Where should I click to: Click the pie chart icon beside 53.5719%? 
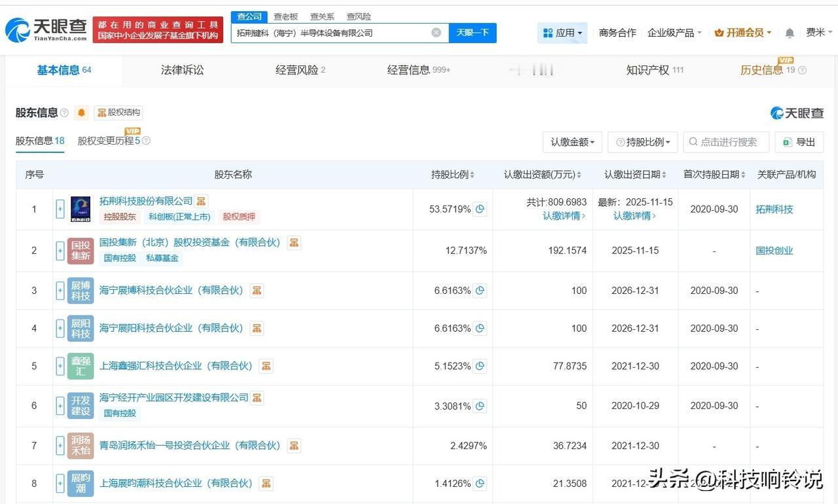[x=480, y=209]
